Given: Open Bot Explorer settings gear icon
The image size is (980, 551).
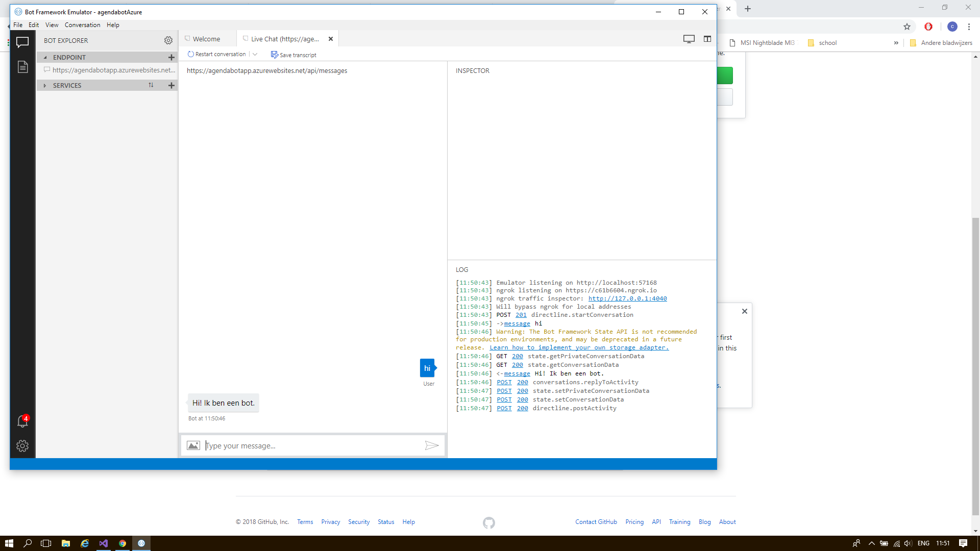Looking at the screenshot, I should point(168,40).
